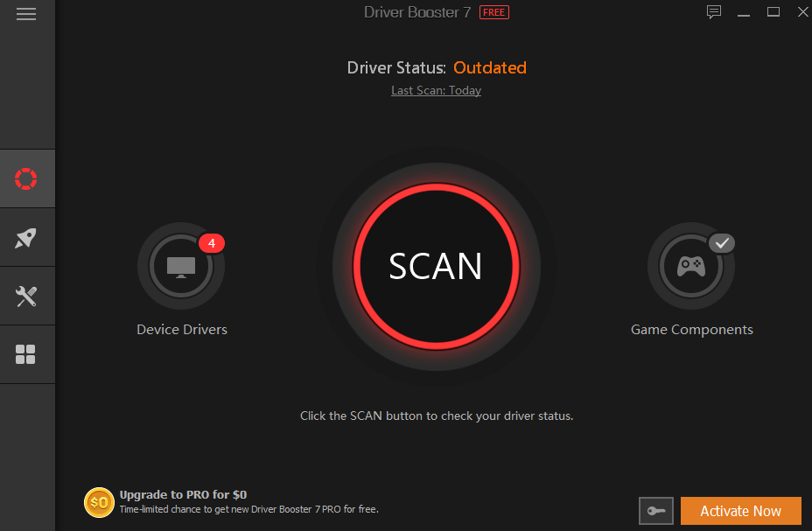Click the gold $0 coin icon
This screenshot has width=812, height=531.
[99, 502]
